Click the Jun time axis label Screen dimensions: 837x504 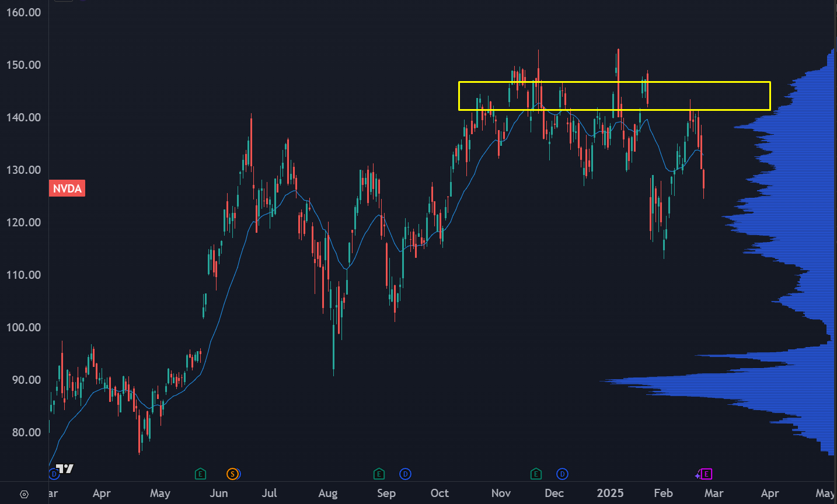click(219, 494)
